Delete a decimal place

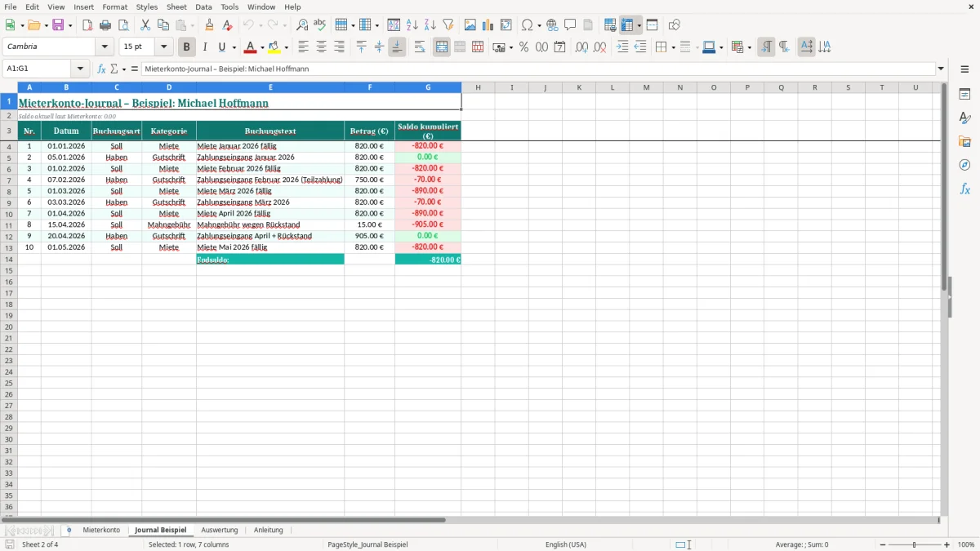click(x=600, y=47)
